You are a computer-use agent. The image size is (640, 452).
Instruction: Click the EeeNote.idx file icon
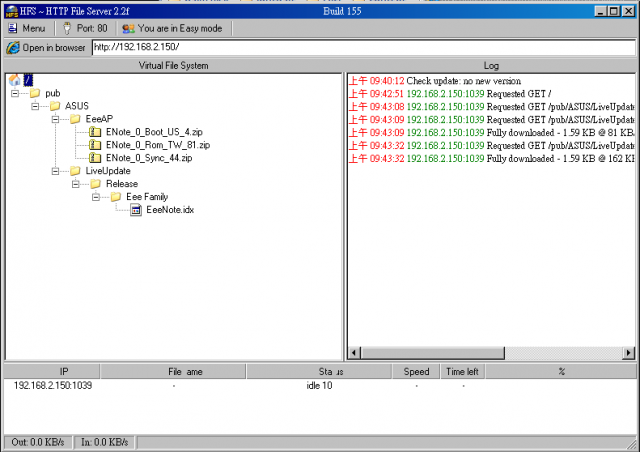click(136, 210)
